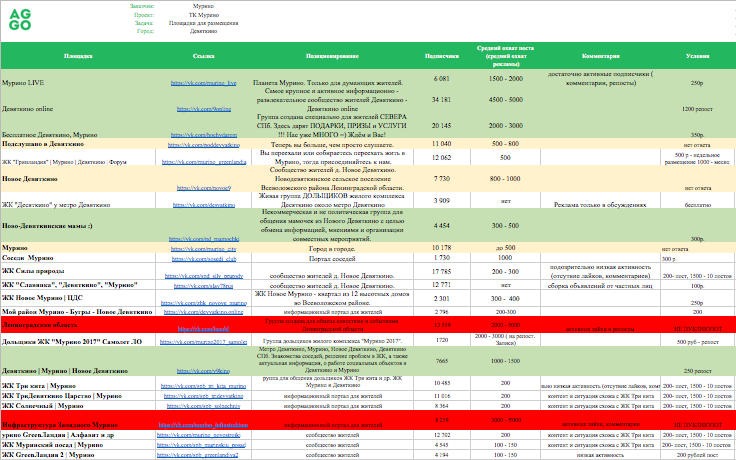This screenshot has width=736, height=460.
Task: Select the 'Город в городе.' positioning cell
Action: tap(332, 249)
